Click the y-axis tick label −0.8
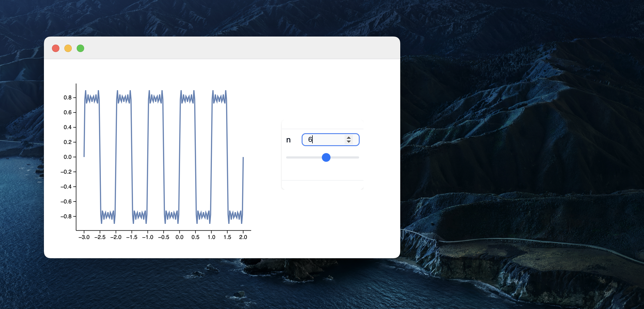The height and width of the screenshot is (309, 644). [66, 216]
